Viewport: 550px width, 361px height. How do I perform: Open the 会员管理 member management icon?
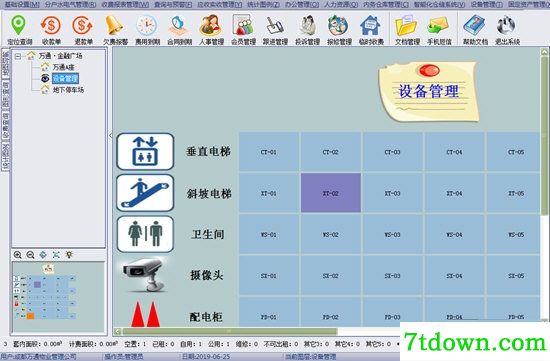click(243, 29)
